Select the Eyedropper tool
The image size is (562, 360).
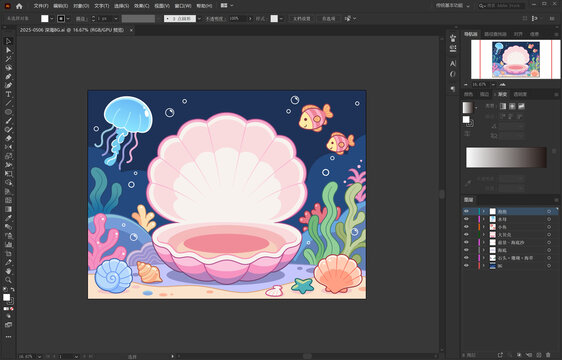(x=8, y=218)
